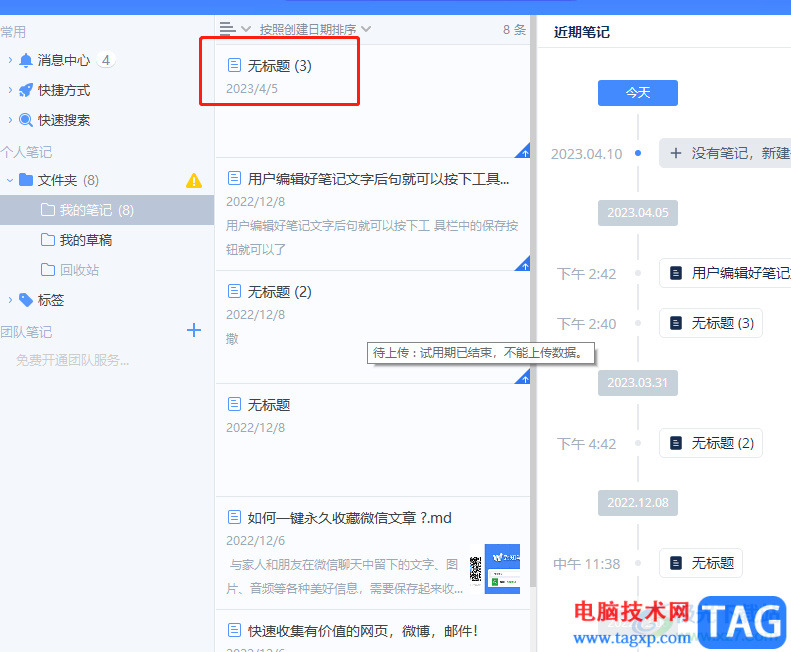Click the pending upload arrow on 用户编辑好笔记 note
Screen dimensions: 791x652
[524, 264]
